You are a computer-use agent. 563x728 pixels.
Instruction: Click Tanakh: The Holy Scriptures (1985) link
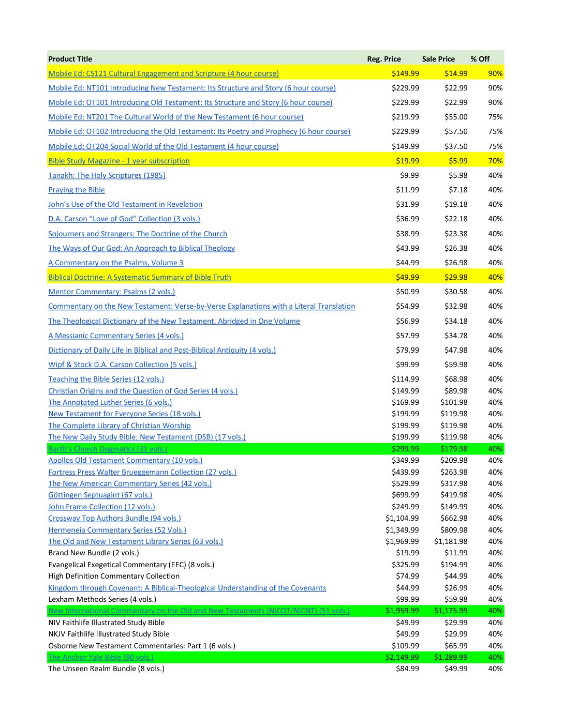coord(107,175)
